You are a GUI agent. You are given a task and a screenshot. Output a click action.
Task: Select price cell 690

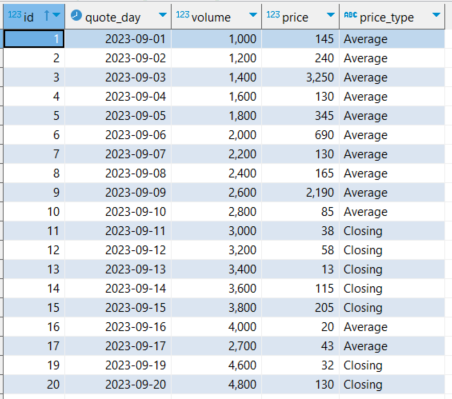tap(301, 135)
